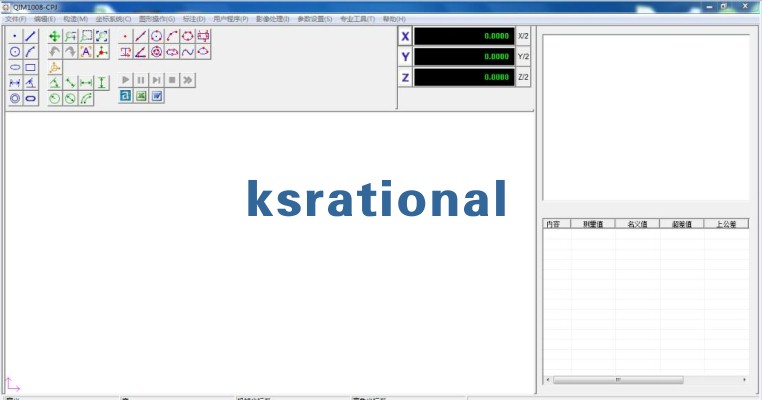Zero the Y axis with Y button

pos(405,57)
